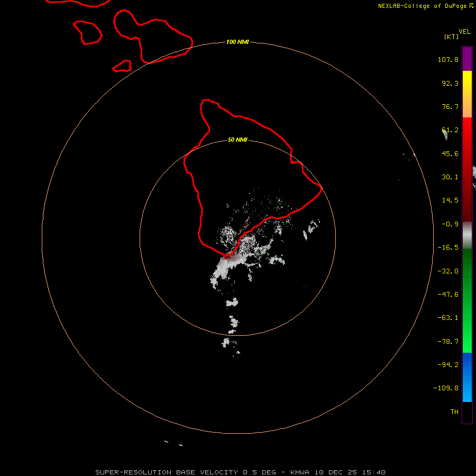
Task: Click the 50 NMI range ring label
Action: [x=237, y=140]
